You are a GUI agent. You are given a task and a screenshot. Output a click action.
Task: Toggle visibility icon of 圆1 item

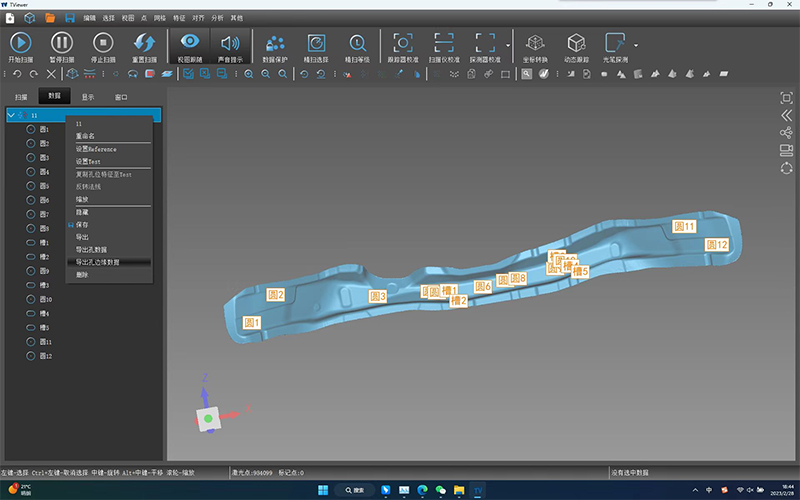[30, 129]
